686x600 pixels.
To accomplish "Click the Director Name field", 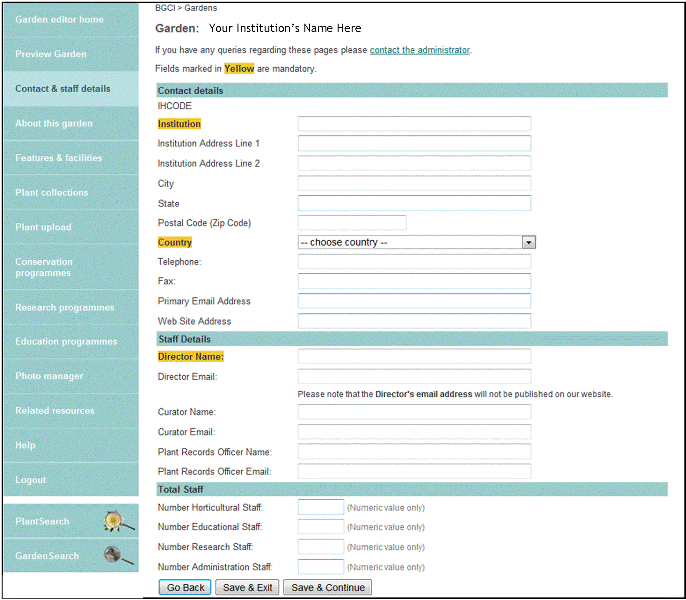I will click(x=414, y=357).
